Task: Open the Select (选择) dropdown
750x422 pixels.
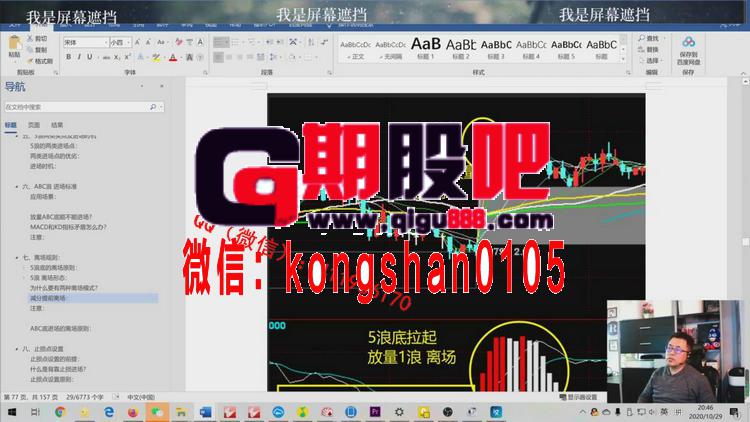Action: tap(651, 61)
